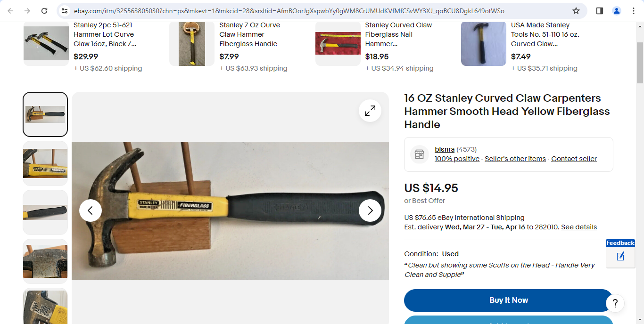
Task: Select the handle-only thumbnail image
Action: [45, 212]
